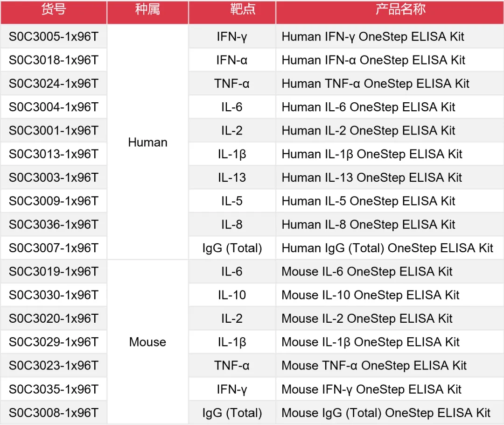Click Mouse IL-1β OneStep ELISA Kit
504x425 pixels.
[x=371, y=342]
